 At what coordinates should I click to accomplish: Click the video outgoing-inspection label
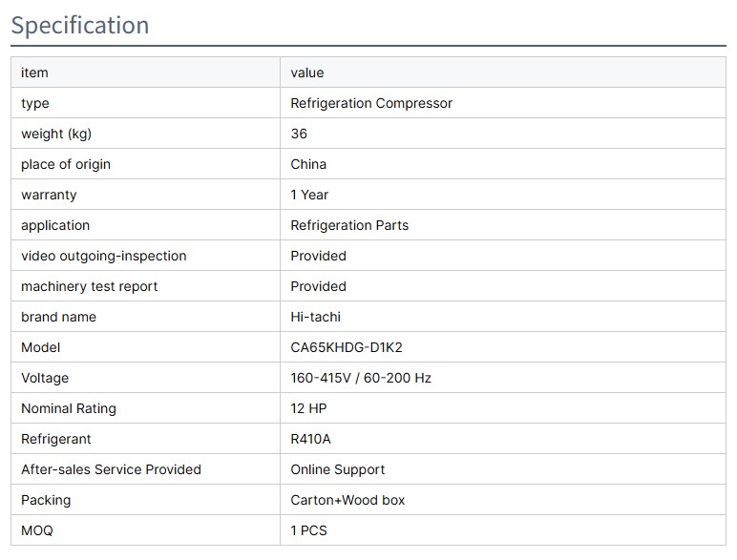click(x=104, y=256)
